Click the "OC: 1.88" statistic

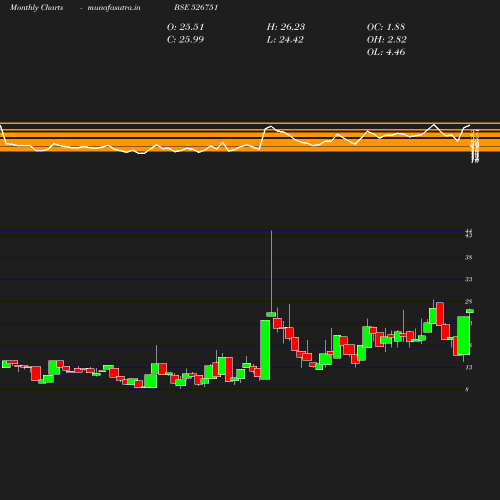(386, 27)
